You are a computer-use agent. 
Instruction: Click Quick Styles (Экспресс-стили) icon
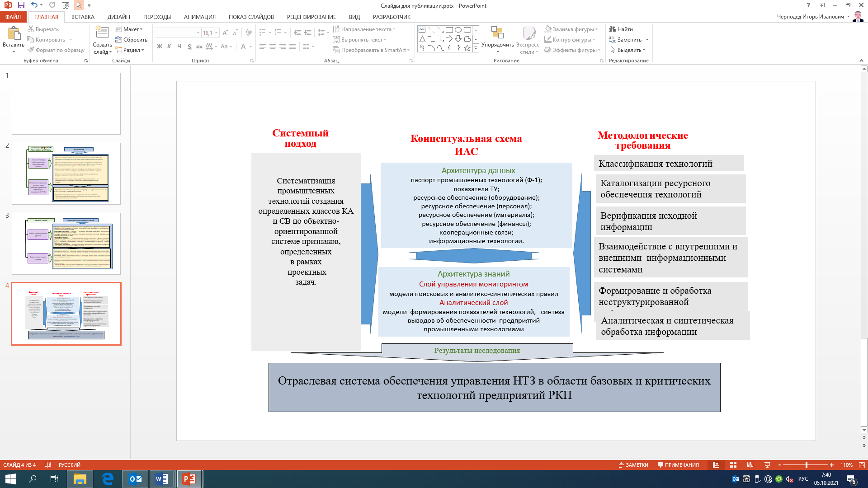tap(529, 33)
